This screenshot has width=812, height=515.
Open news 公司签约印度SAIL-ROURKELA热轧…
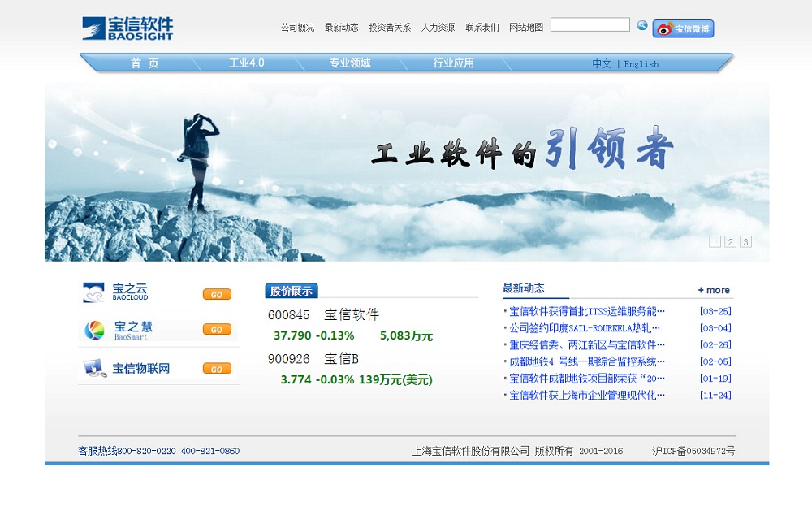(584, 328)
